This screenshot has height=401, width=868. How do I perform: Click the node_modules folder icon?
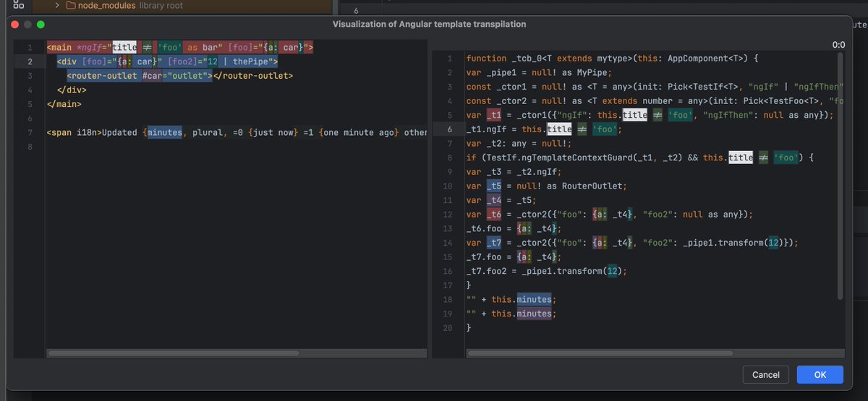71,5
